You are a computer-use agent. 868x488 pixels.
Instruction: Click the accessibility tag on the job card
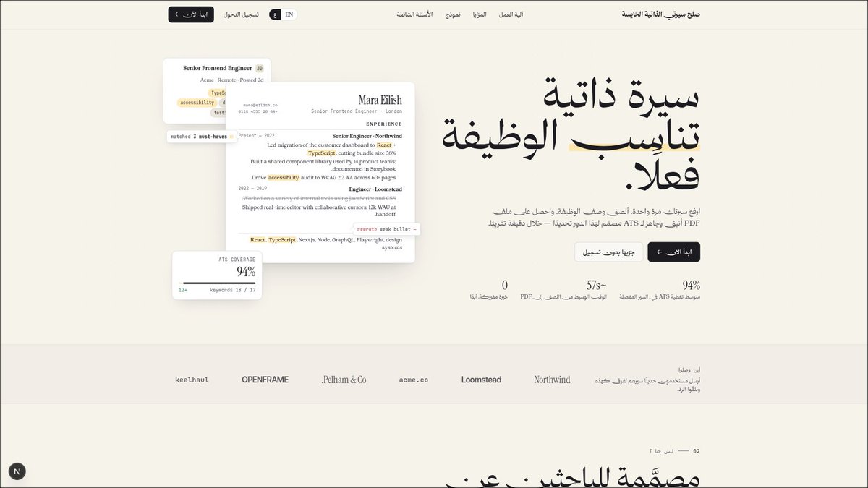click(197, 103)
